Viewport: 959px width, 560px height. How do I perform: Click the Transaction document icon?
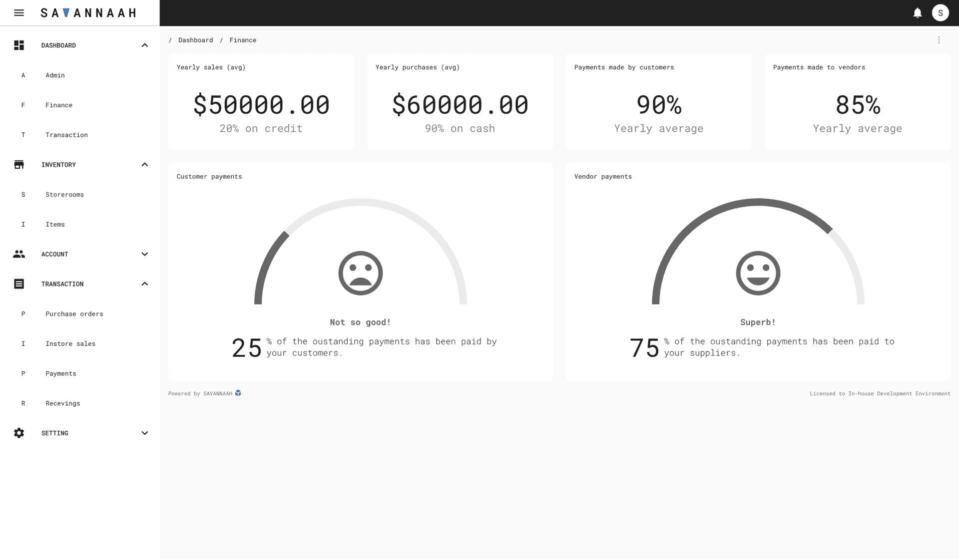tap(18, 283)
